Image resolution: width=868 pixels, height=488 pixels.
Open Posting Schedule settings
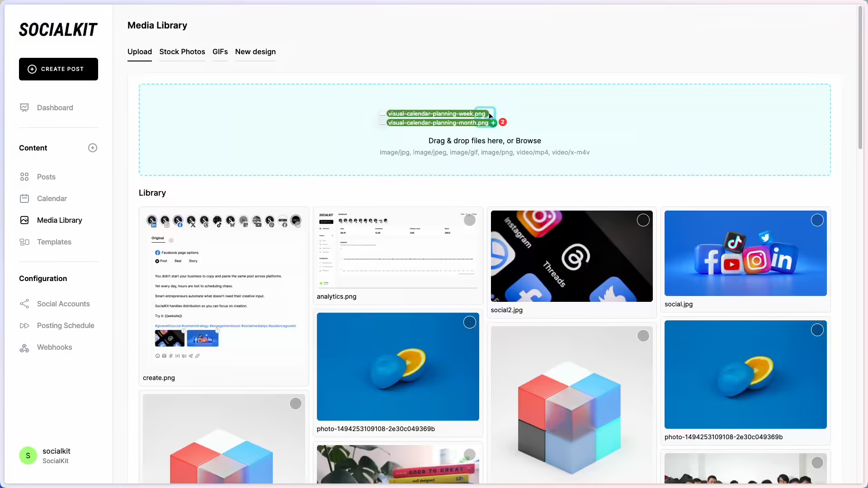[x=66, y=325]
